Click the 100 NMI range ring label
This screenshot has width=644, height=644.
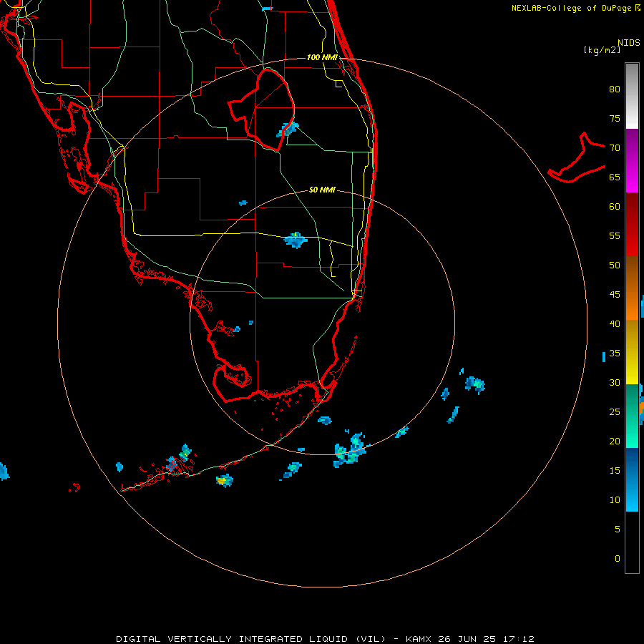[322, 57]
